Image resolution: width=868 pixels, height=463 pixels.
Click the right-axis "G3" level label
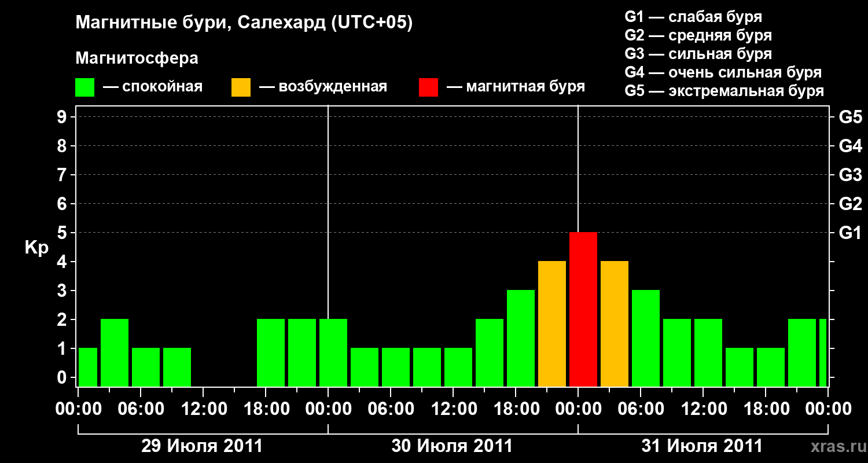(x=850, y=175)
